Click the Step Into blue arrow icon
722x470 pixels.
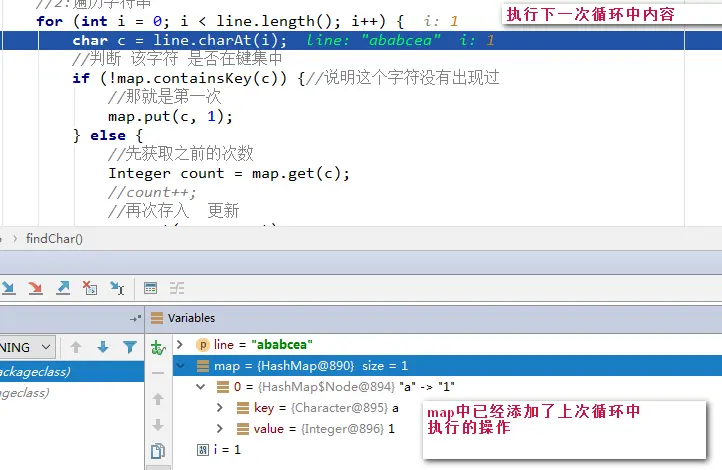(8, 289)
